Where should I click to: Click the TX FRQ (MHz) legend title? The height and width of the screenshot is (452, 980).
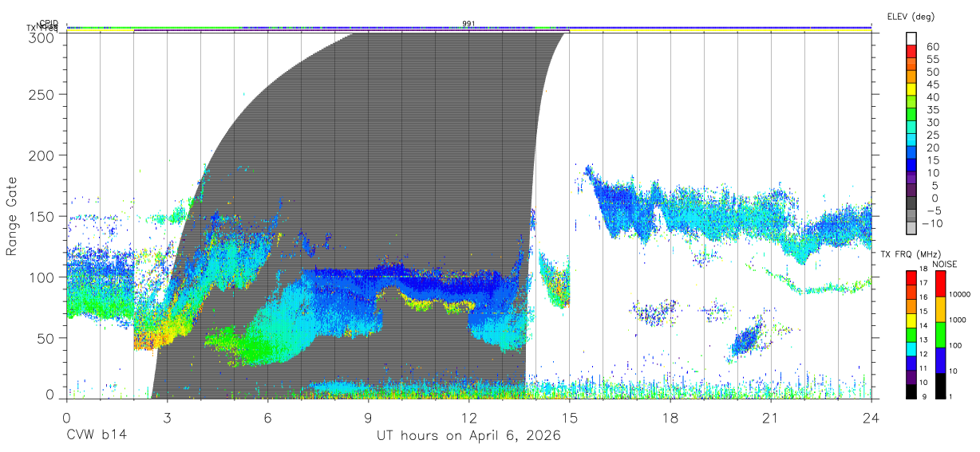coord(910,254)
